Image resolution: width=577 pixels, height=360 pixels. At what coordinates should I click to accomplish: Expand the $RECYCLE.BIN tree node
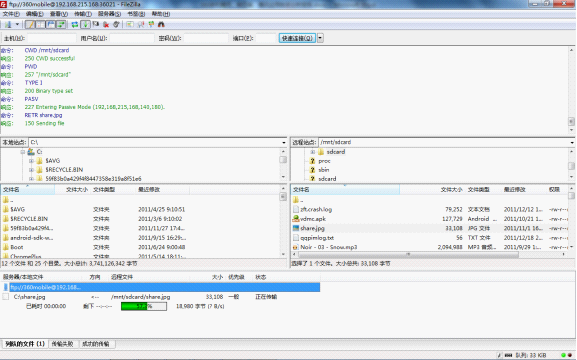(31, 170)
